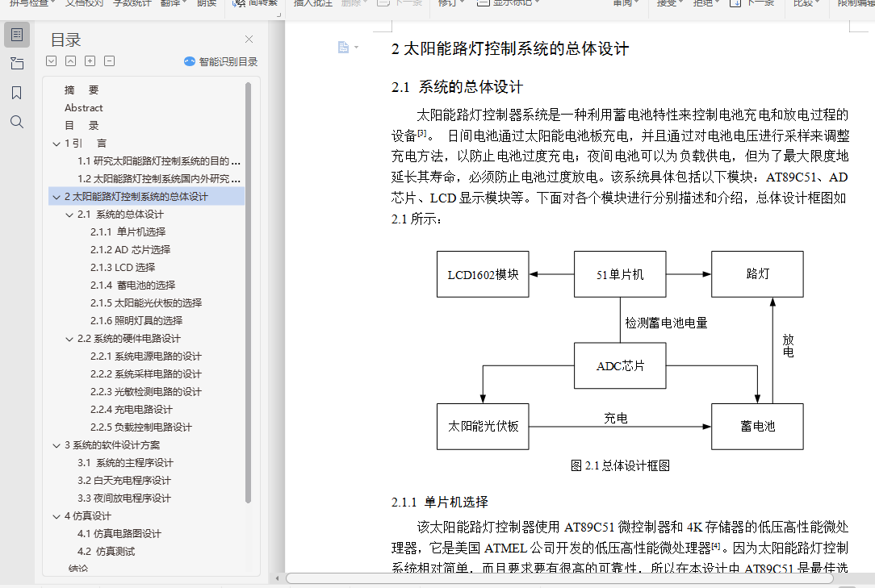Collapse the '3 系统的软件设计方案' outline node
This screenshot has width=875, height=588.
click(x=57, y=446)
